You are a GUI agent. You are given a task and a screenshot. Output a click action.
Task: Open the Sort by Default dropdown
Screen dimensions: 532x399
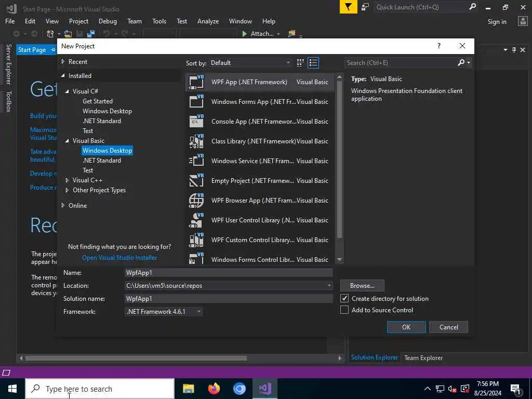[x=250, y=63]
